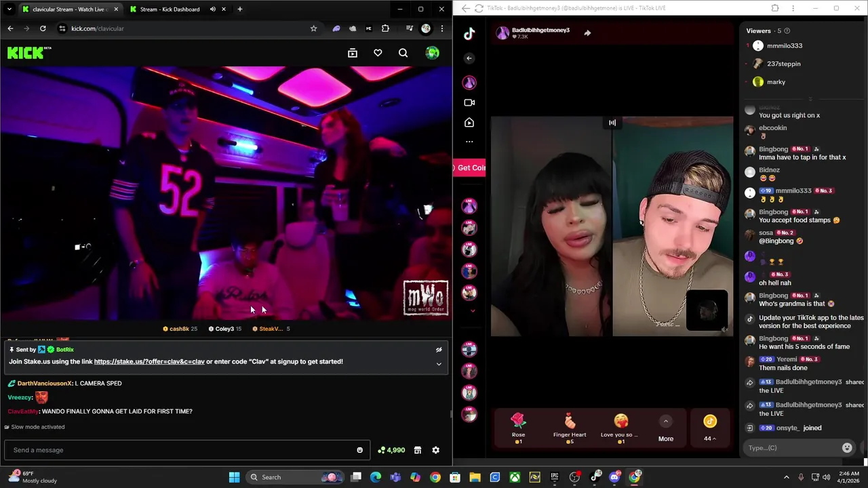
Task: Open Kick chat settings gear
Action: pyautogui.click(x=436, y=450)
